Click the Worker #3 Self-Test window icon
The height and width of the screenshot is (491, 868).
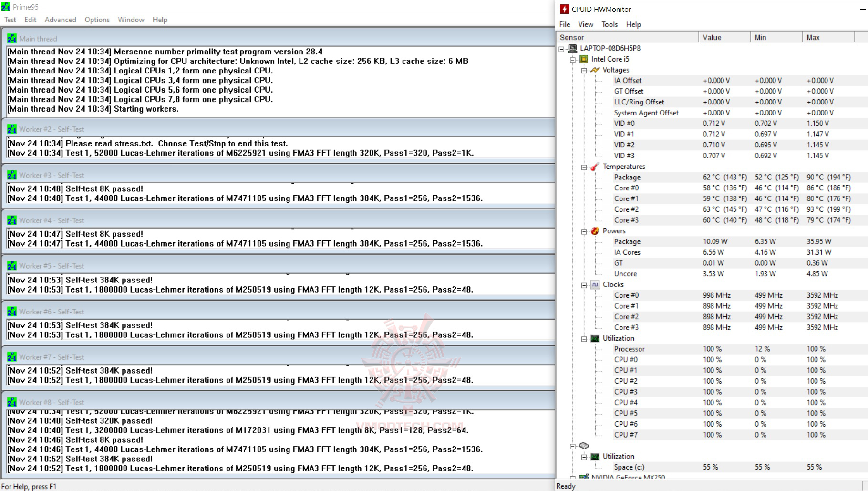pyautogui.click(x=12, y=175)
